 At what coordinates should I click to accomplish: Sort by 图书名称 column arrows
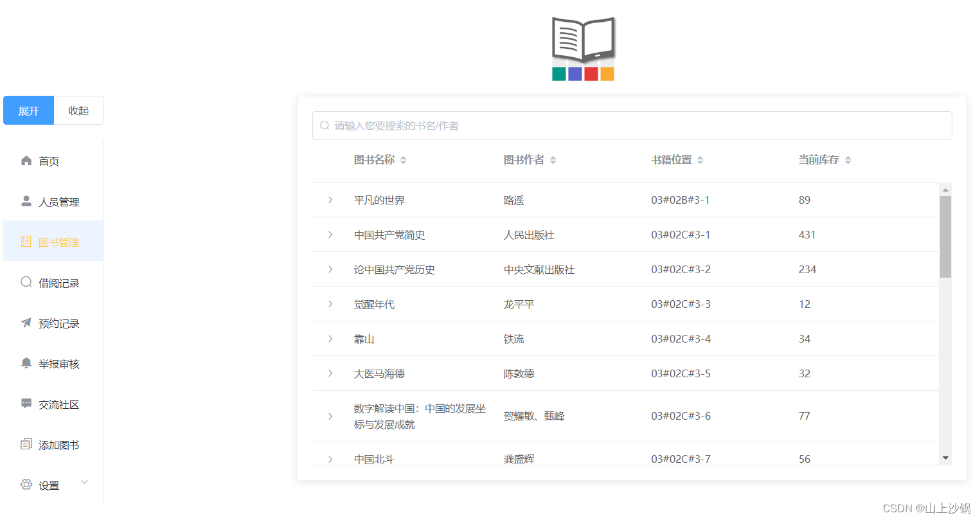tap(404, 160)
